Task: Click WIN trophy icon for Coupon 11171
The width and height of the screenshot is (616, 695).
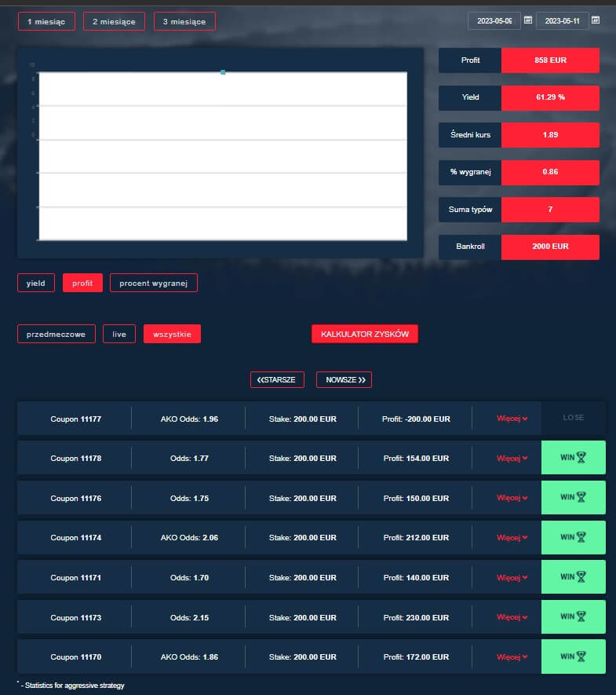Action: point(581,576)
